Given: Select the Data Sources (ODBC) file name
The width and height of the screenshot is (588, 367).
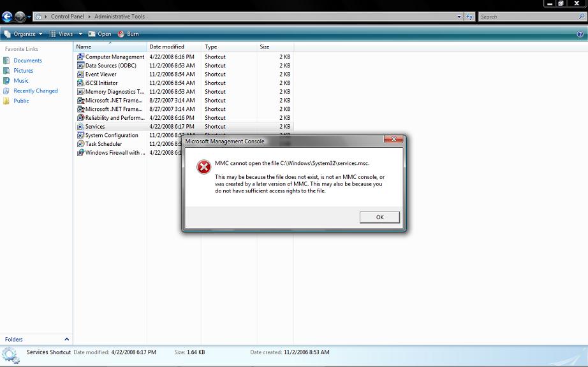Looking at the screenshot, I should point(110,65).
